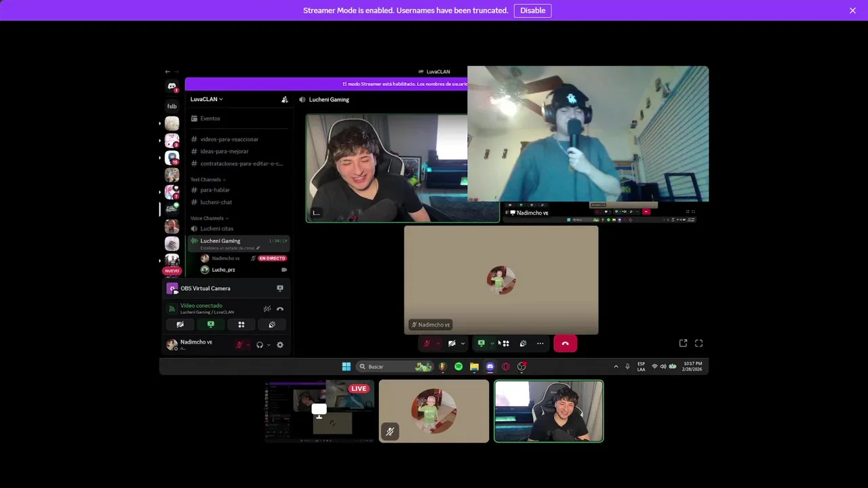Disable Streamer Mode from the banner

pyautogui.click(x=532, y=10)
